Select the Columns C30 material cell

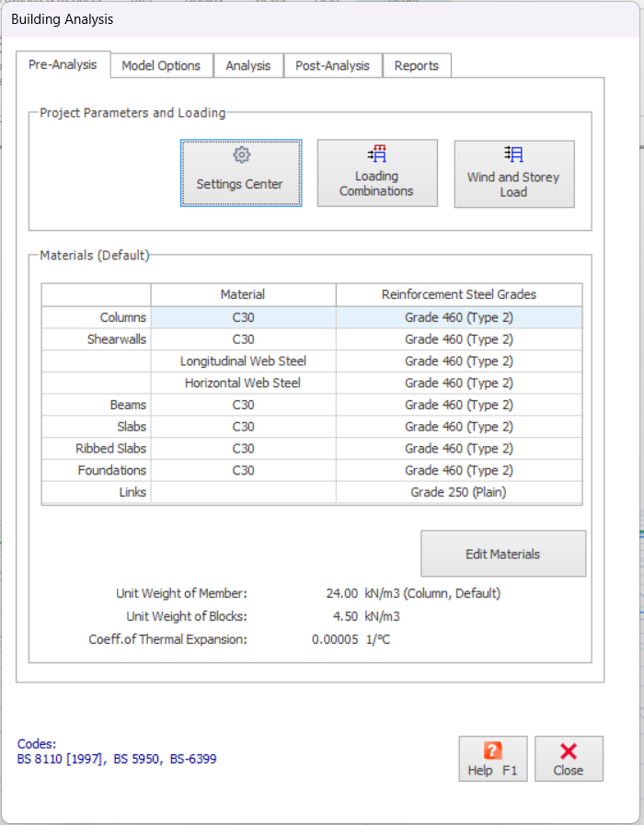tap(243, 317)
